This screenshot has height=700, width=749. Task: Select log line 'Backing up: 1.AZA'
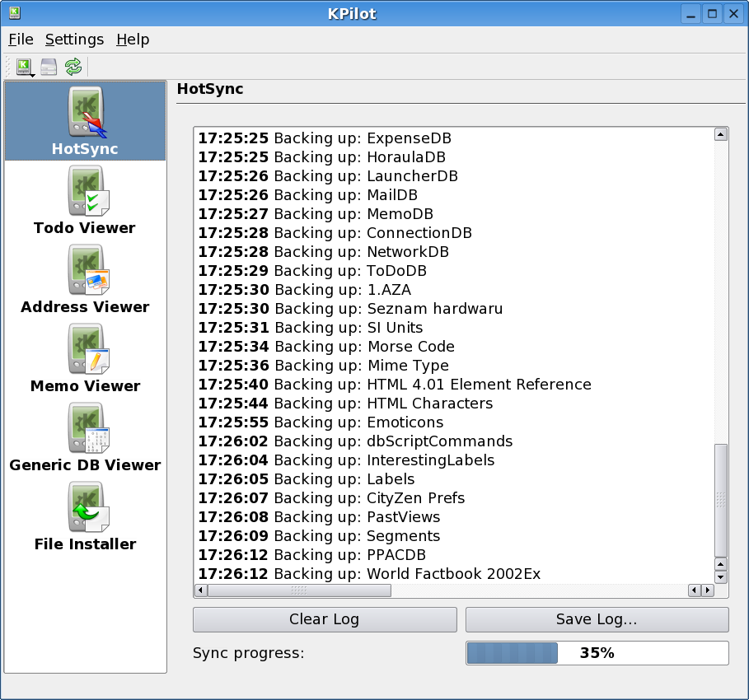(305, 290)
